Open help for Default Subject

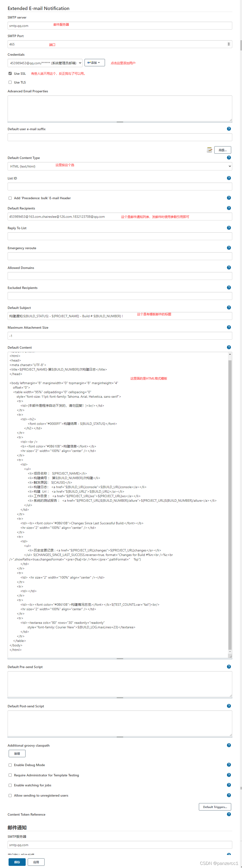pyautogui.click(x=229, y=307)
